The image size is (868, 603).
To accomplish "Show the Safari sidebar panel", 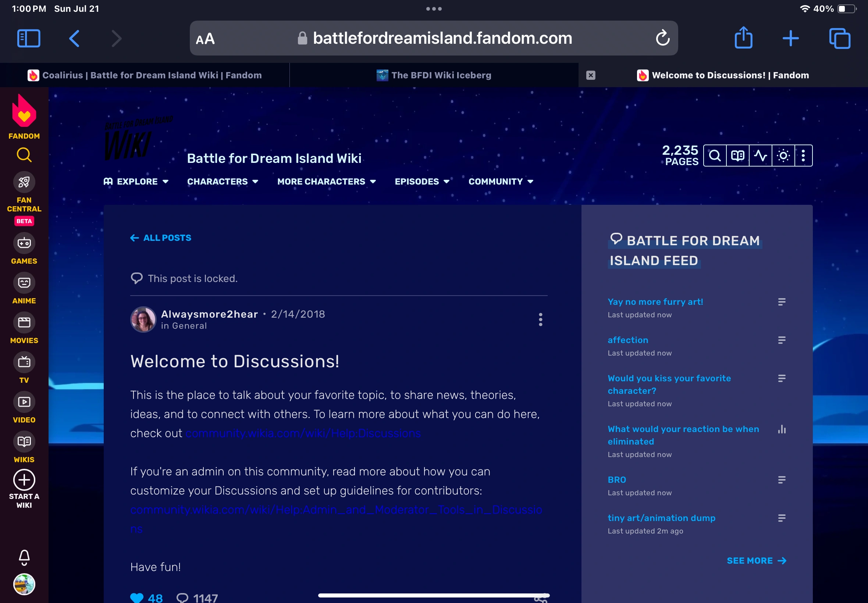I will coord(29,38).
